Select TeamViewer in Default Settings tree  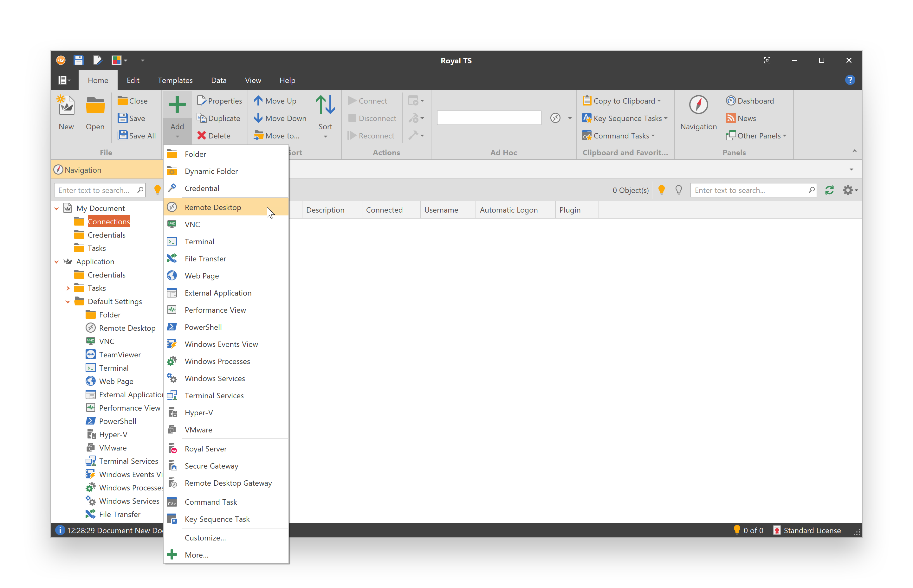[120, 355]
